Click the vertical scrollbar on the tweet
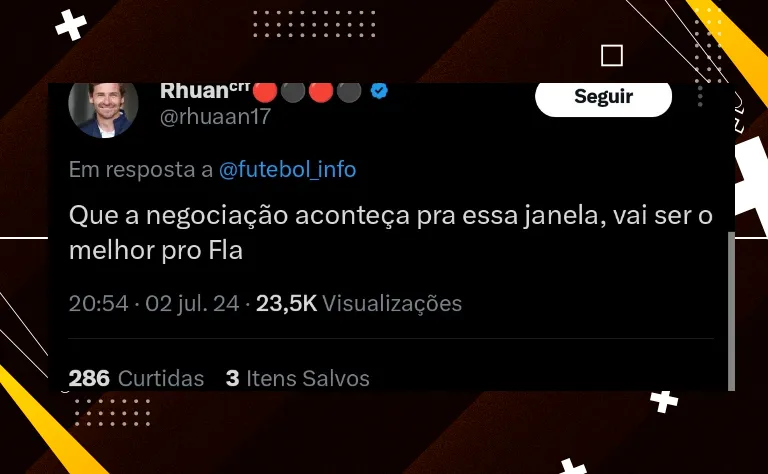 [x=731, y=311]
